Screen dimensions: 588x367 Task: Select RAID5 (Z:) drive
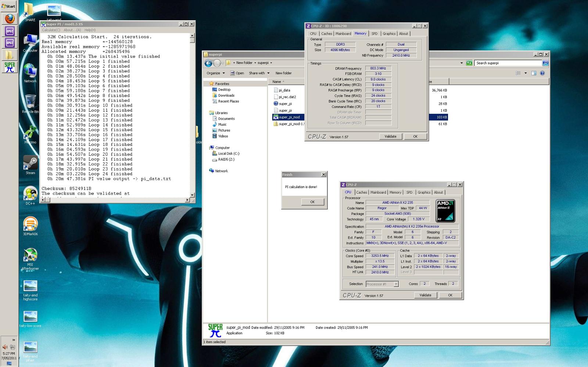[223, 159]
